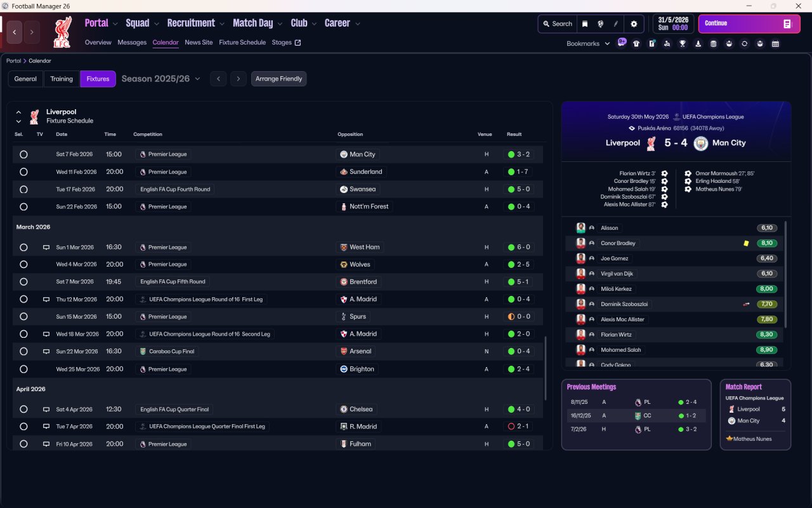Select the Nott'm Forest fixture radio
Screen dimensions: 812x508
point(23,206)
